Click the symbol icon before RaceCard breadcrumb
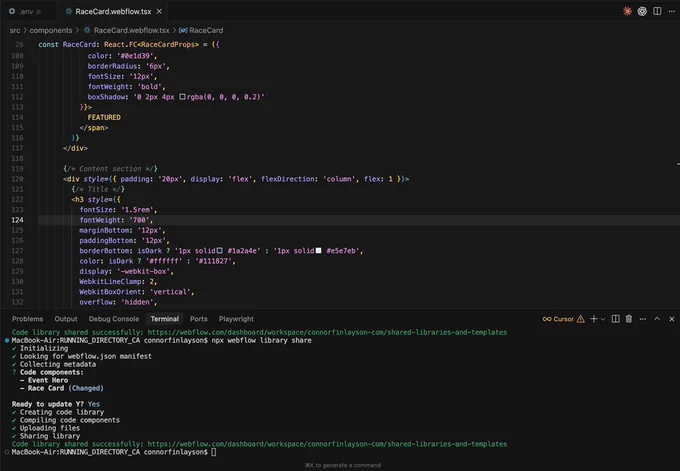The image size is (680, 471). click(183, 30)
